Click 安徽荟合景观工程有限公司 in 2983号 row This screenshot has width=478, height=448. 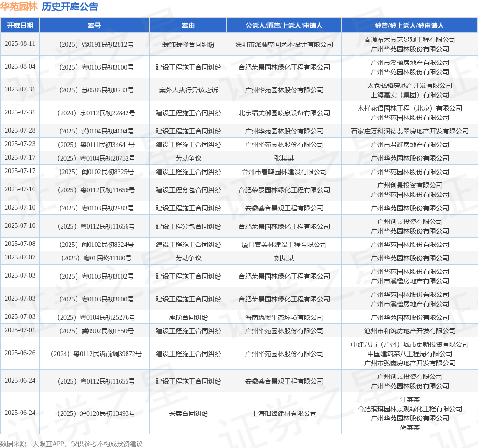point(284,209)
